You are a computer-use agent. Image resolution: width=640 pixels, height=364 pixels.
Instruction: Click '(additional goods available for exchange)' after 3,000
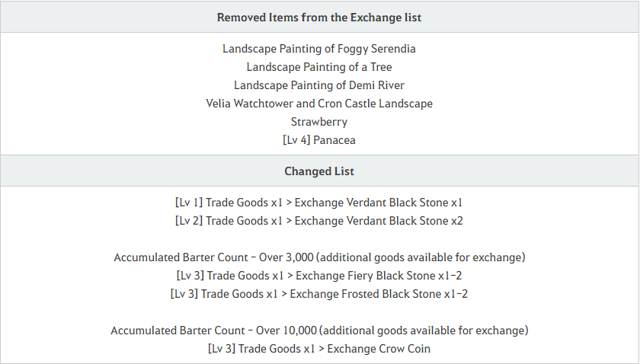click(x=421, y=257)
